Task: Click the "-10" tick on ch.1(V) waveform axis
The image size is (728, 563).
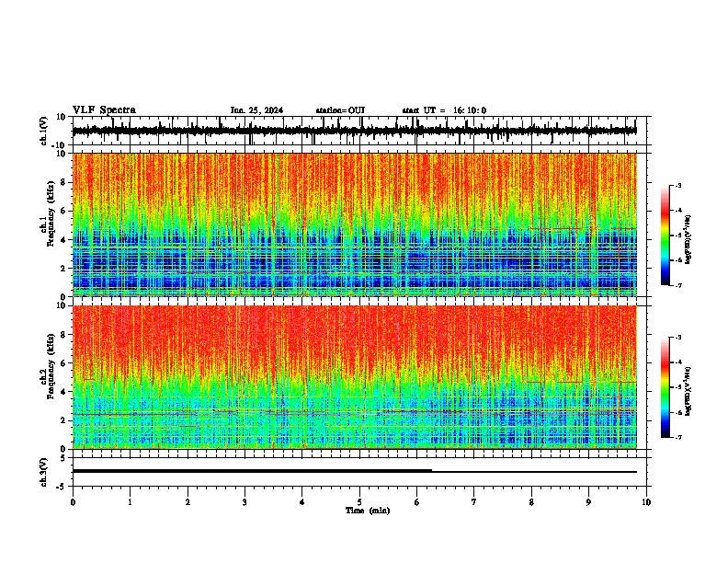Action: (60, 145)
